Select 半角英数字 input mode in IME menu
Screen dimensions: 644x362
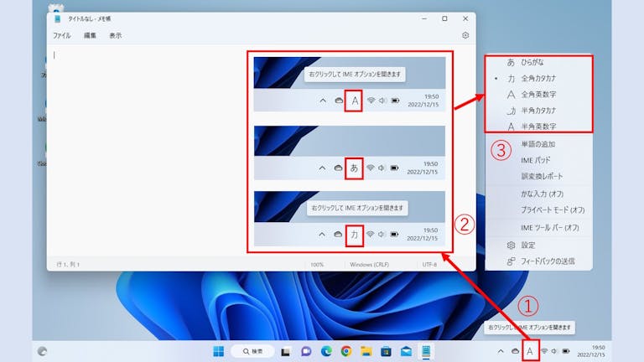(538, 127)
